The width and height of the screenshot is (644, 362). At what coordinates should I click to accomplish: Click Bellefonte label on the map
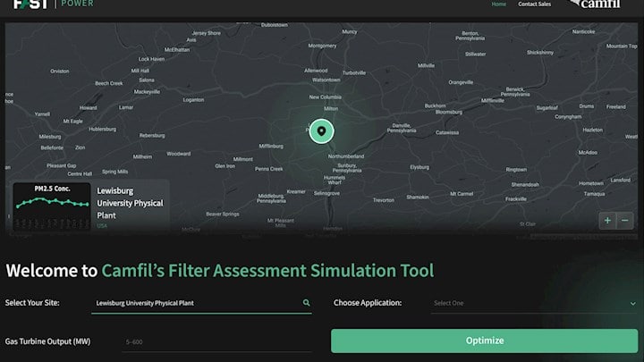click(52, 147)
